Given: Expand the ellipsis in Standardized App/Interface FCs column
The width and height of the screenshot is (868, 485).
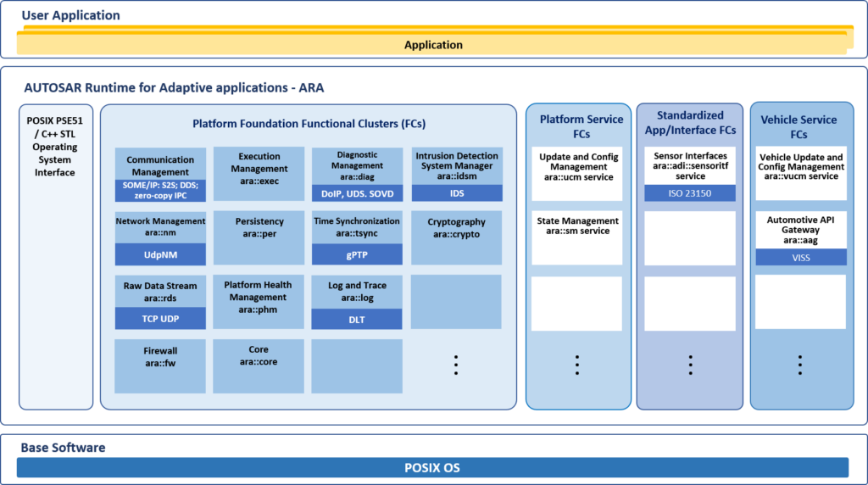Looking at the screenshot, I should (690, 365).
